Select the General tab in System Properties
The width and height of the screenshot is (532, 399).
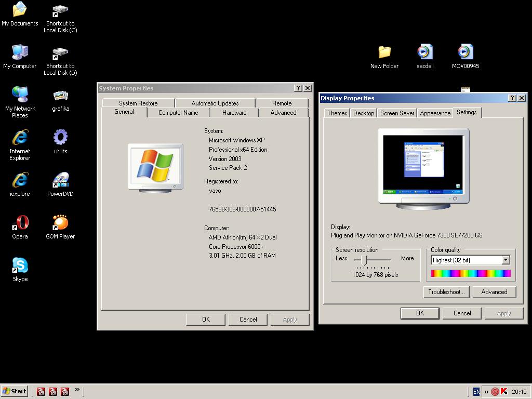click(x=124, y=112)
